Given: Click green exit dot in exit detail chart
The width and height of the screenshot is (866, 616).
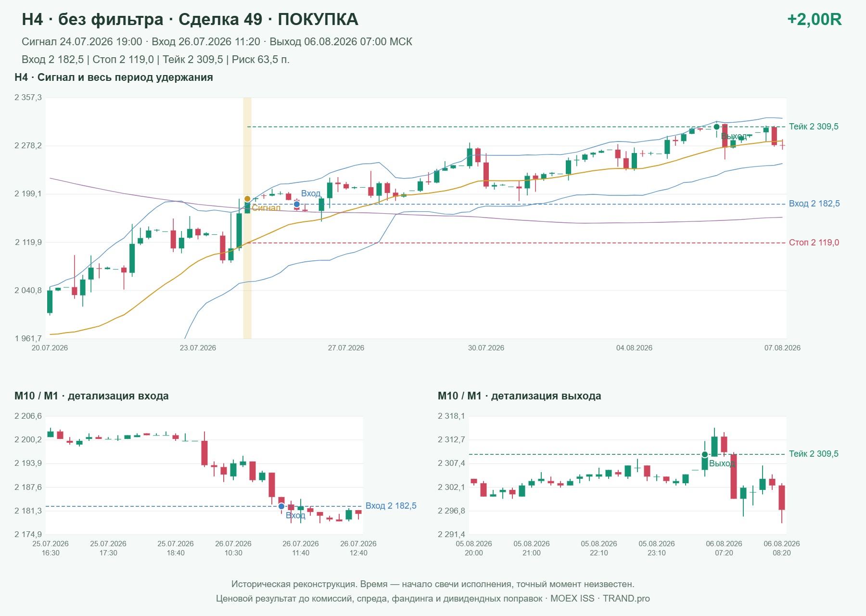Looking at the screenshot, I should 705,454.
